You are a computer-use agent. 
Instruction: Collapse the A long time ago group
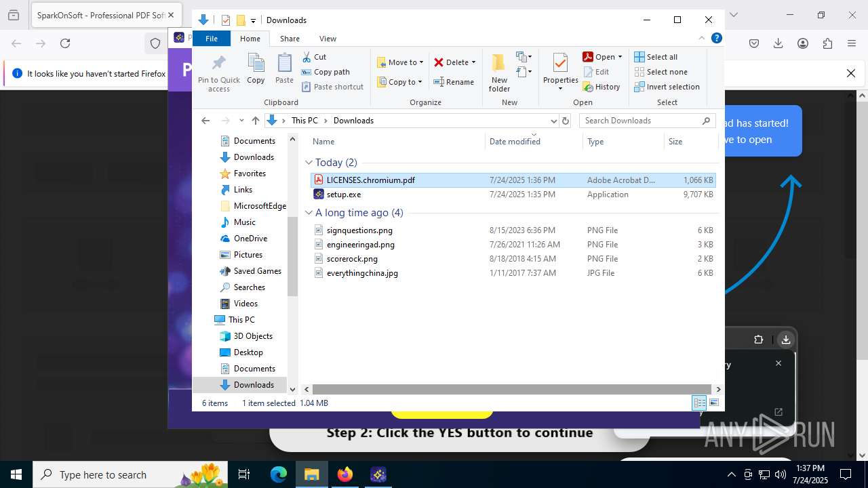coord(309,213)
